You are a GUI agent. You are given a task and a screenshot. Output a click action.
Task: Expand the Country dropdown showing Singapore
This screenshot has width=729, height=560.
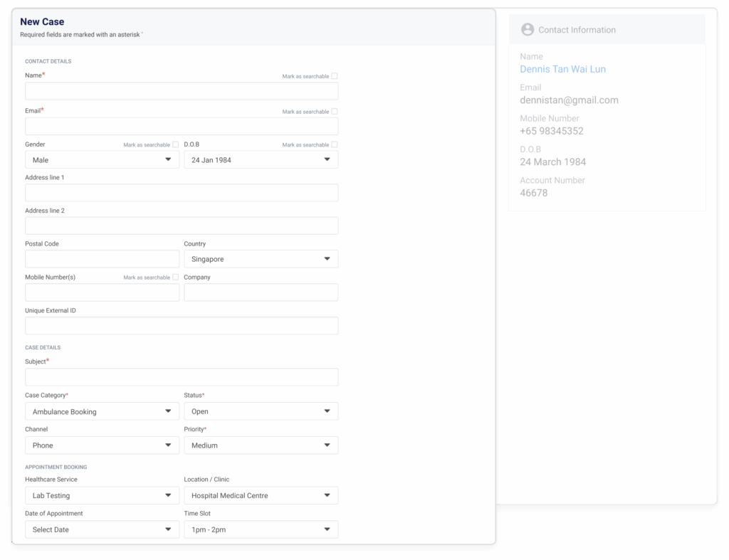tap(261, 259)
